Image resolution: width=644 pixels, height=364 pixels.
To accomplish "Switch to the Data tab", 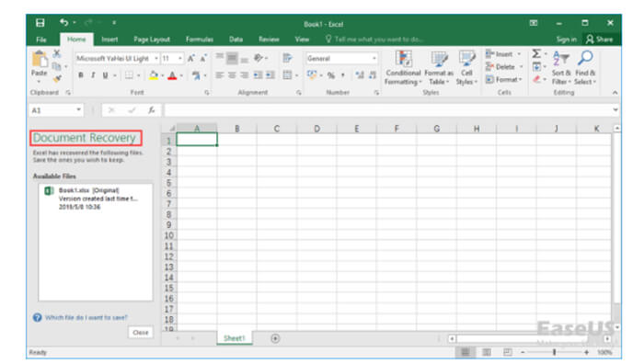I will point(236,40).
